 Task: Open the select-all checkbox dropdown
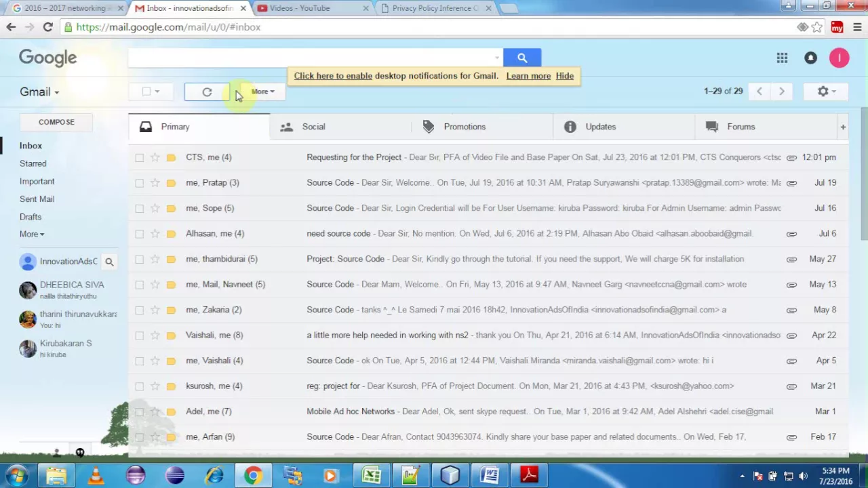click(157, 91)
